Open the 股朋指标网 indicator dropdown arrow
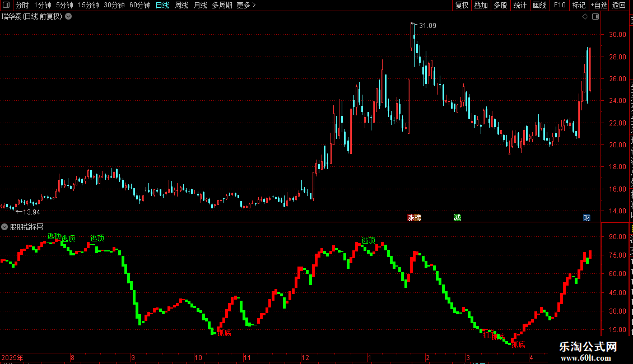 (4, 227)
